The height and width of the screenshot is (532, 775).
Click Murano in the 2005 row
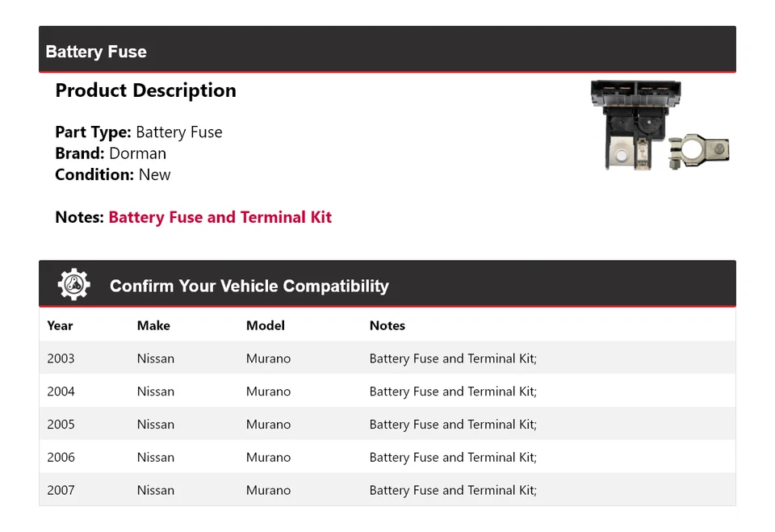[x=268, y=424]
